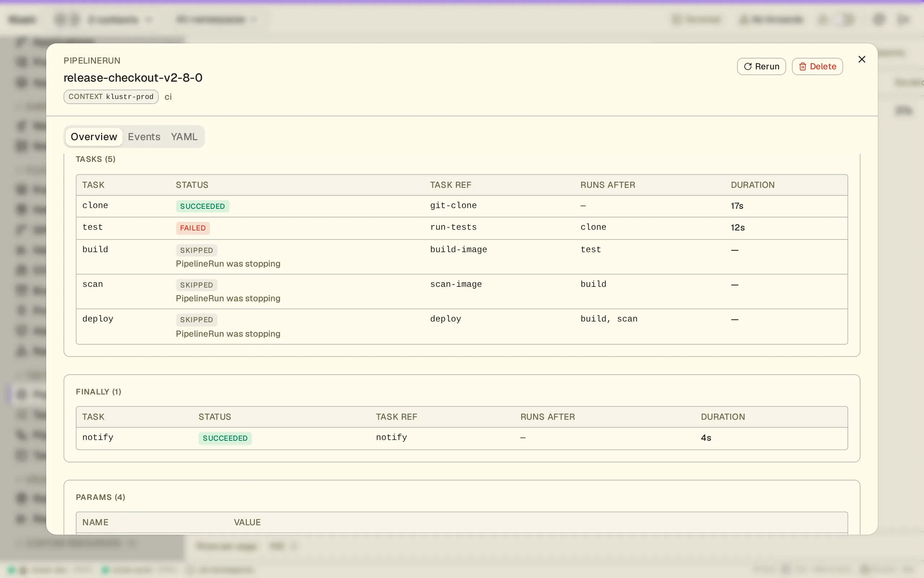
Task: Click the FINALLY (1) section heading
Action: (x=99, y=392)
